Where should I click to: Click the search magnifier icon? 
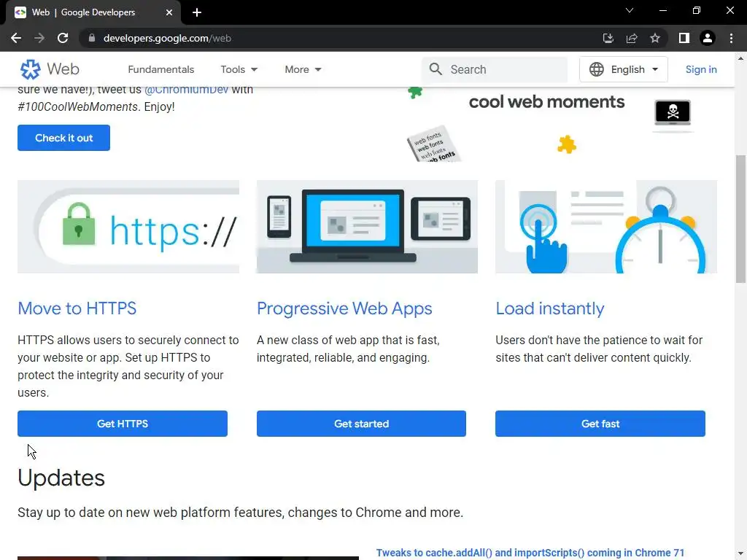point(436,69)
